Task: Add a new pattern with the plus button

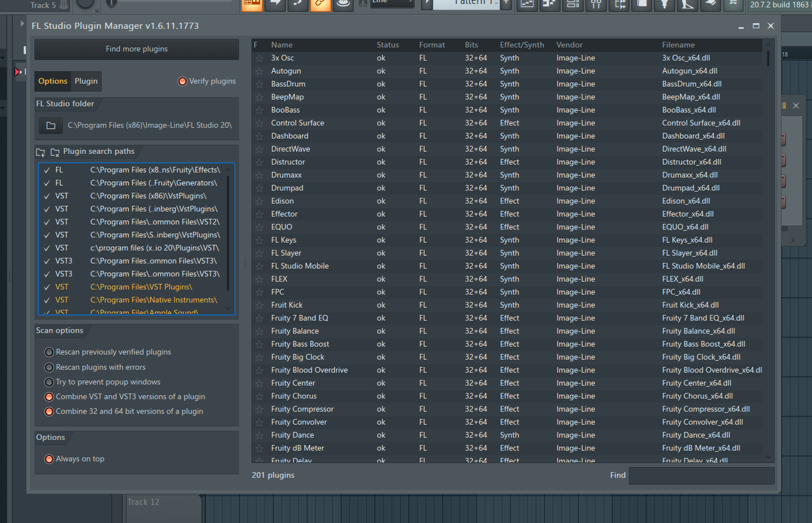Action: (506, 3)
